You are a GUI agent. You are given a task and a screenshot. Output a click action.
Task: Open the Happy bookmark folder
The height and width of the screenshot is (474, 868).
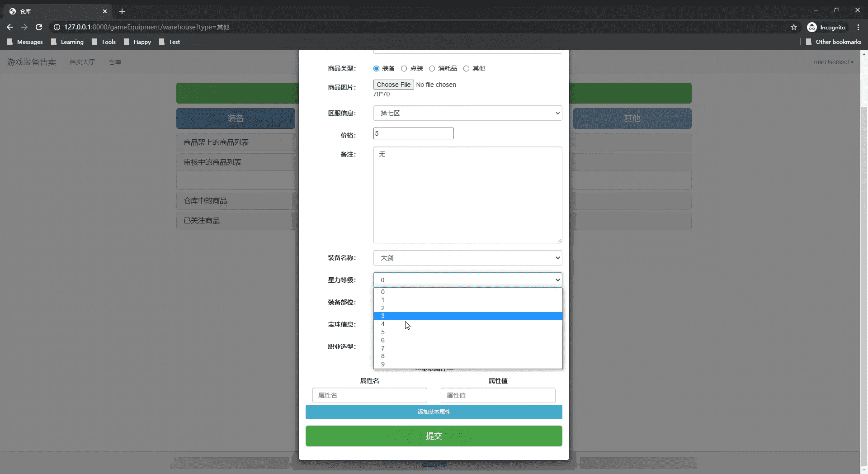point(137,42)
